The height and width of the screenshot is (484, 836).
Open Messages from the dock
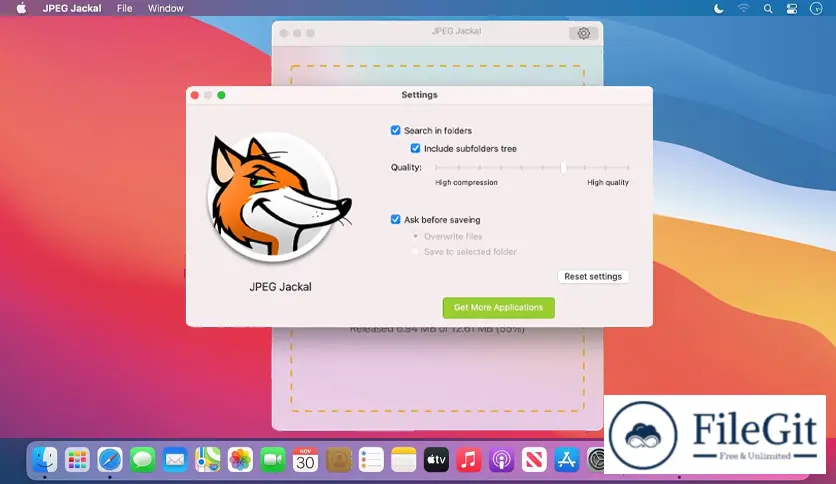point(142,459)
